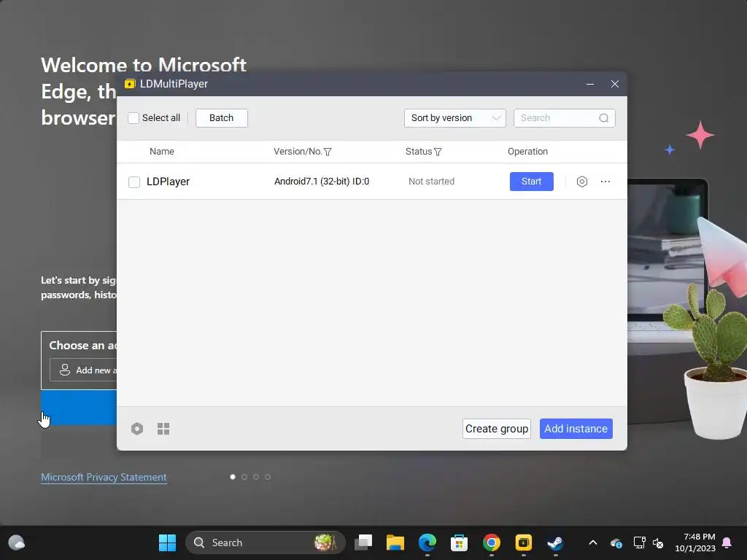Filter by Status funnel icon
The image size is (747, 560).
(x=438, y=152)
